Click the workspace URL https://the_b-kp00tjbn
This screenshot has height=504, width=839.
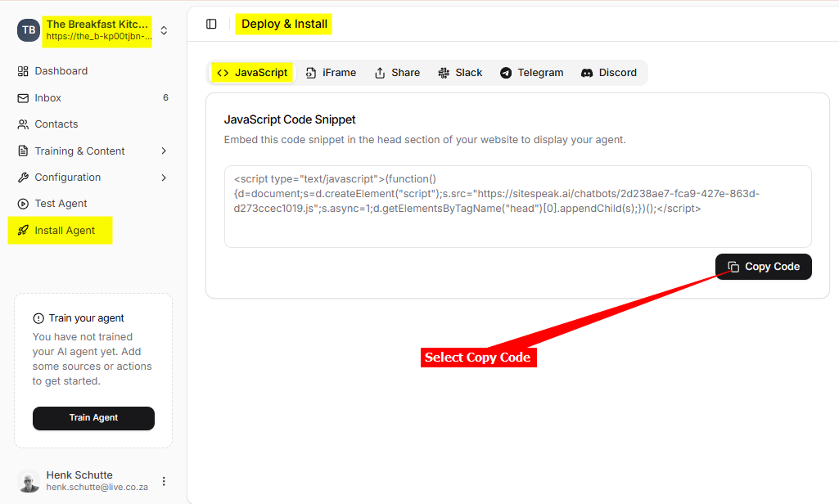point(99,36)
